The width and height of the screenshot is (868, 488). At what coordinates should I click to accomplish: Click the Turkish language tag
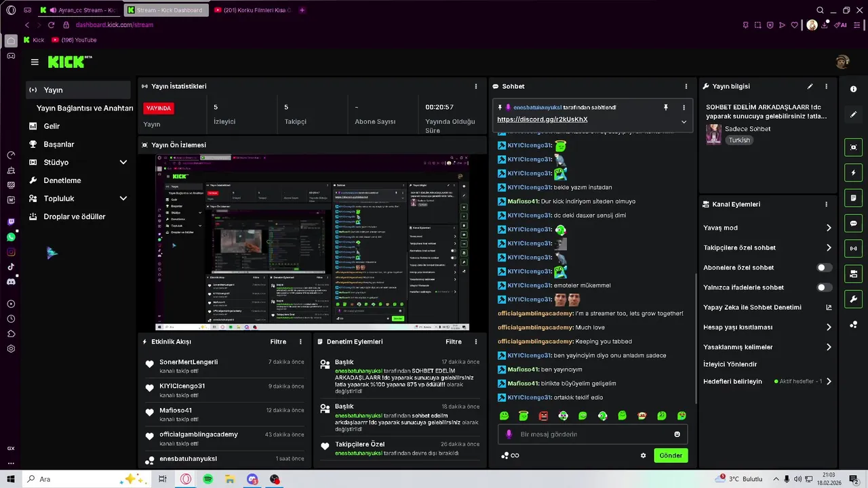click(x=740, y=140)
